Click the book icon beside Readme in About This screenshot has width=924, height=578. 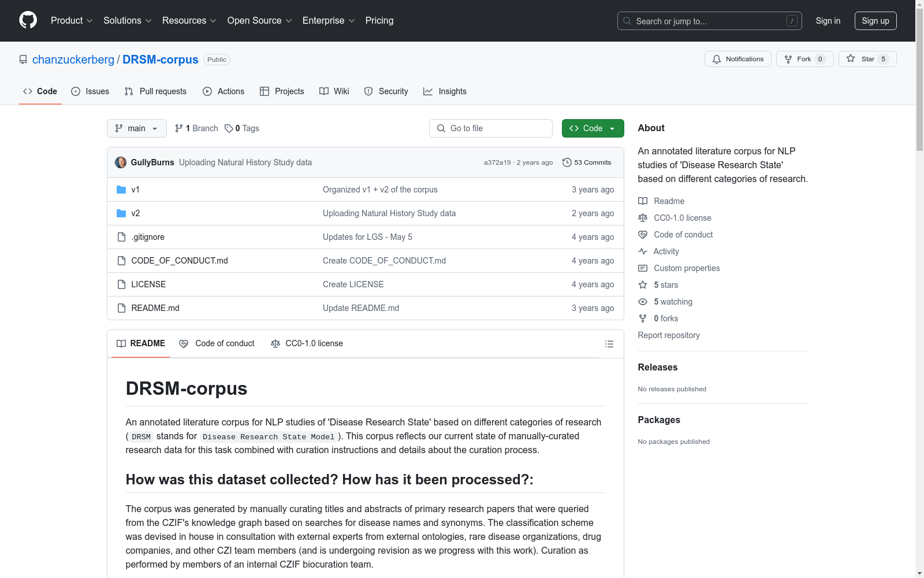pyautogui.click(x=643, y=201)
